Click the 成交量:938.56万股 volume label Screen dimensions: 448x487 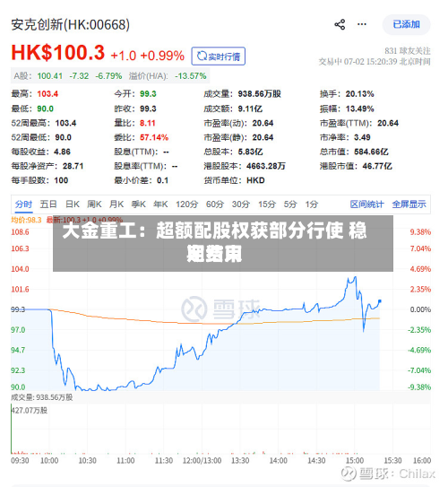coord(42,397)
